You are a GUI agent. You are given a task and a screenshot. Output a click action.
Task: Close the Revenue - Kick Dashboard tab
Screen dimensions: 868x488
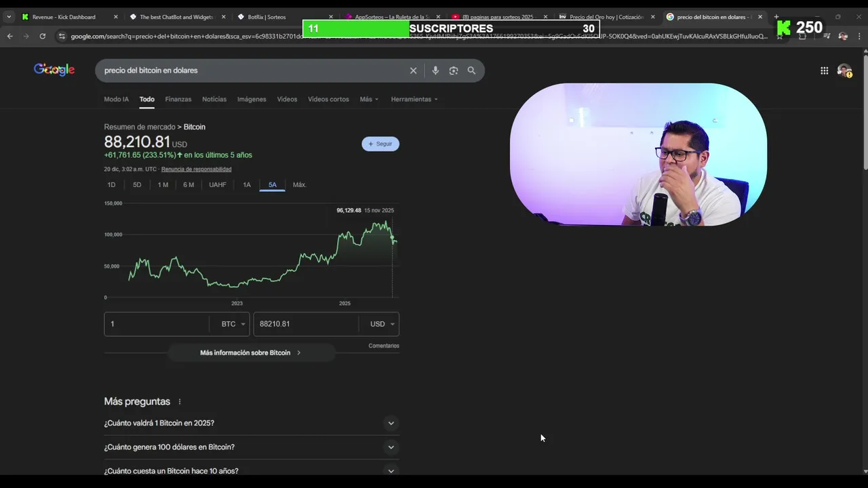[x=115, y=17]
